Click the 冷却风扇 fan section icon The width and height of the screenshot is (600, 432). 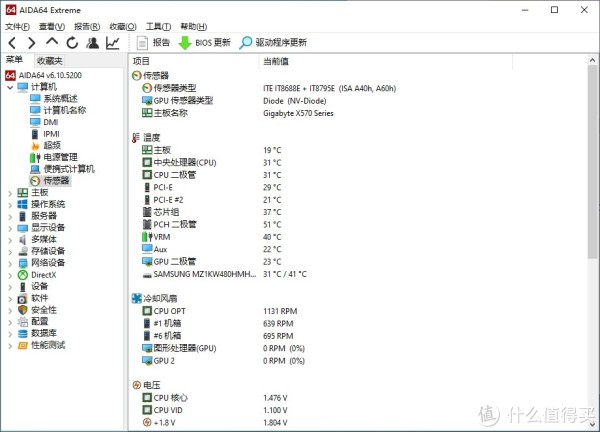[x=137, y=298]
